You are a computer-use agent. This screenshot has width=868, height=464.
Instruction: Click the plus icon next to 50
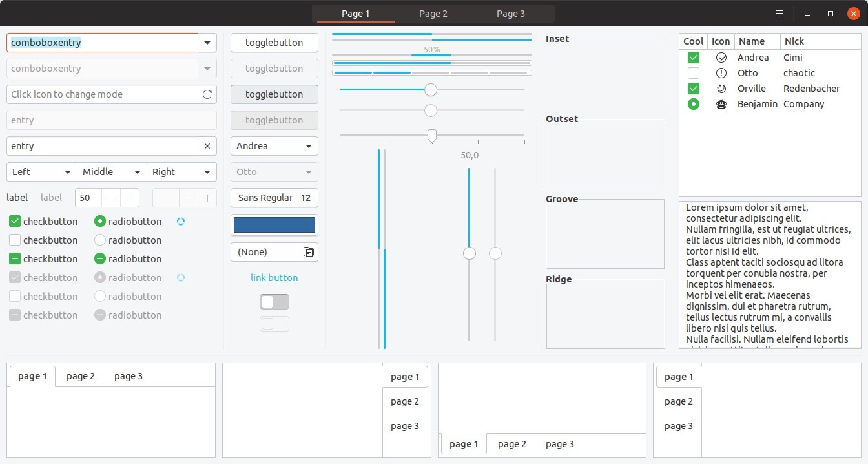tap(130, 198)
